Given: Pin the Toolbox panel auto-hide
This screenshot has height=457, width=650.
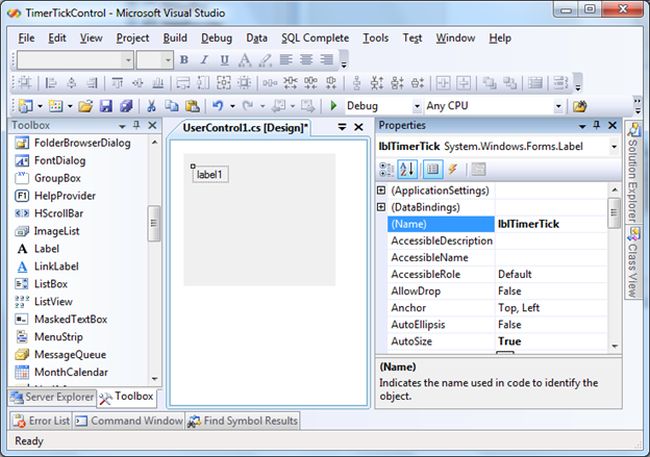Looking at the screenshot, I should coord(136,125).
